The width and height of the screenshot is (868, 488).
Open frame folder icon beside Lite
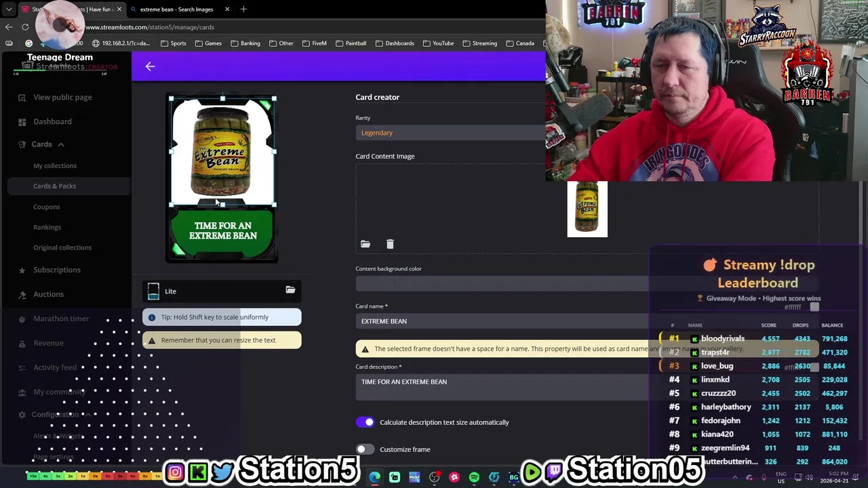click(x=290, y=290)
